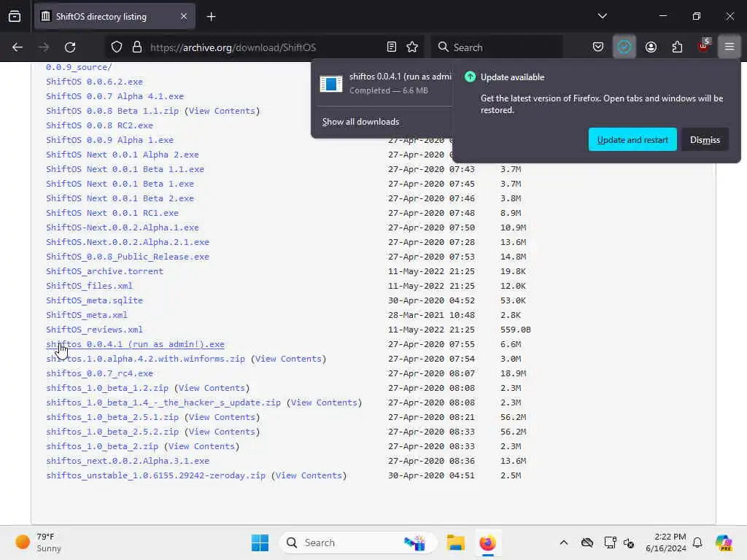Reload the current page
The width and height of the screenshot is (747, 560).
click(x=70, y=47)
